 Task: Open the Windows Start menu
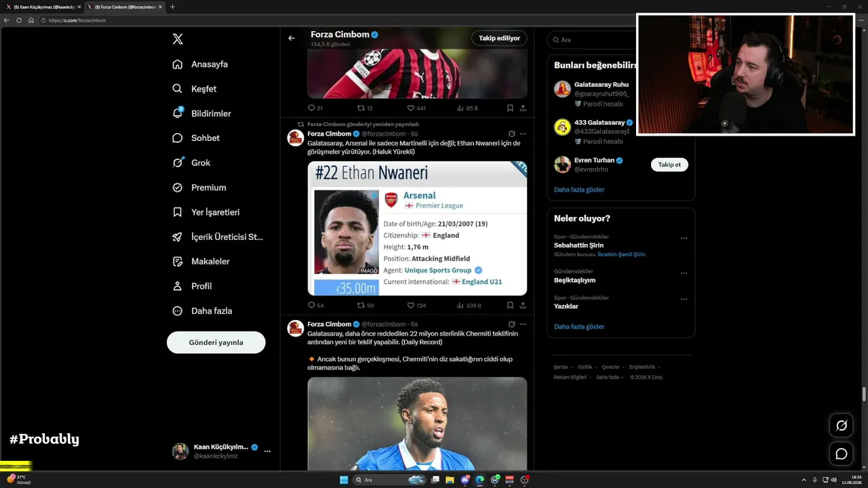click(x=344, y=480)
